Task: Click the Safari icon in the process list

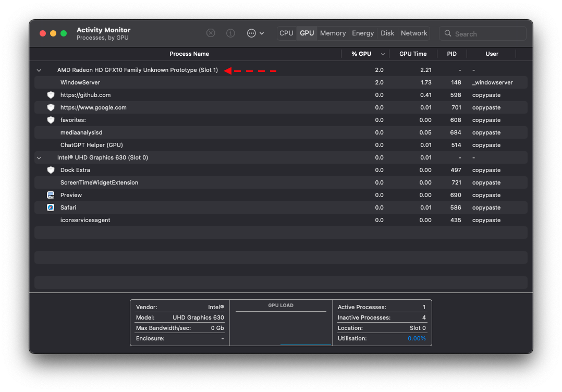Action: click(51, 207)
